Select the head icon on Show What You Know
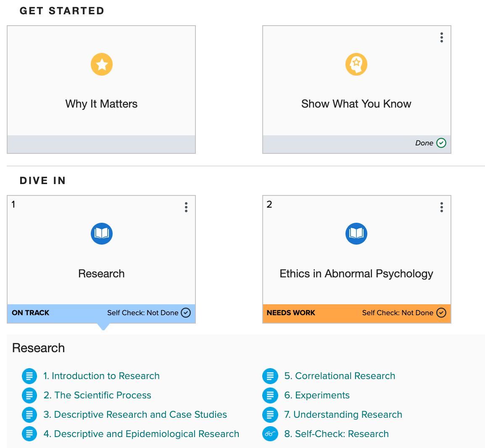Viewport: 485px width, 448px height. pos(356,64)
